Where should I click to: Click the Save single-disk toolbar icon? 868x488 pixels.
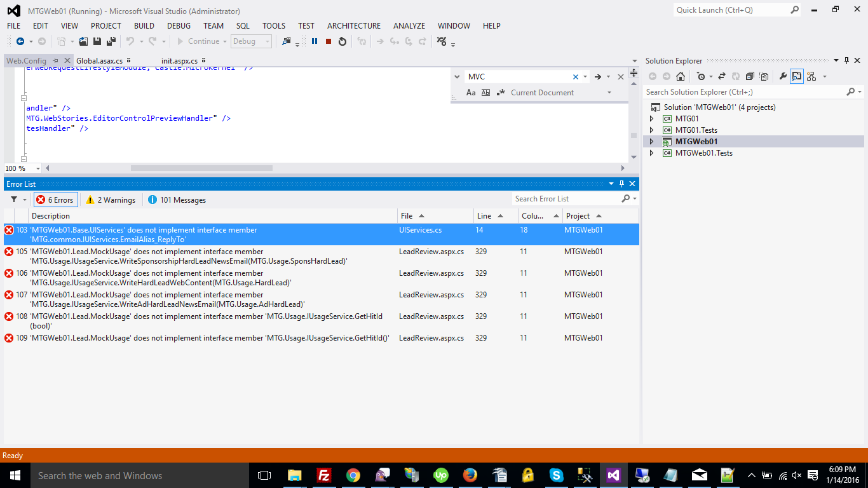click(x=97, y=41)
